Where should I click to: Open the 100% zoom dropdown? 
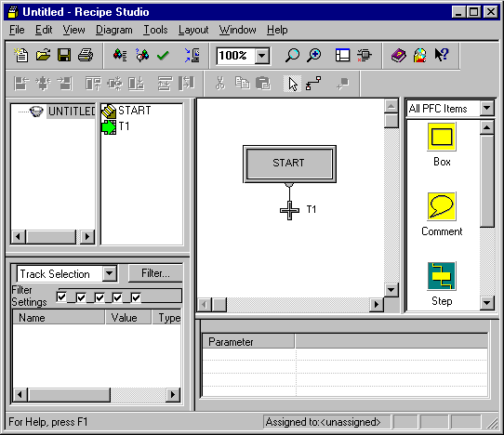click(x=262, y=56)
